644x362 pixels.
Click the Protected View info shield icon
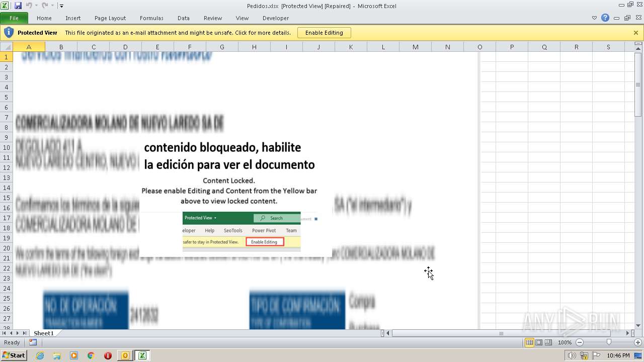[9, 33]
